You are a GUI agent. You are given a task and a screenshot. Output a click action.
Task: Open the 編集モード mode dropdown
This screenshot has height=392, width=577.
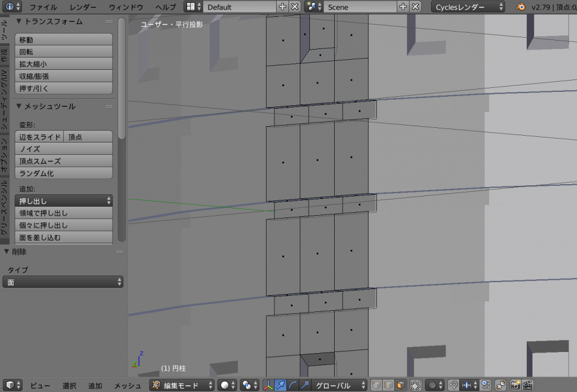point(182,386)
